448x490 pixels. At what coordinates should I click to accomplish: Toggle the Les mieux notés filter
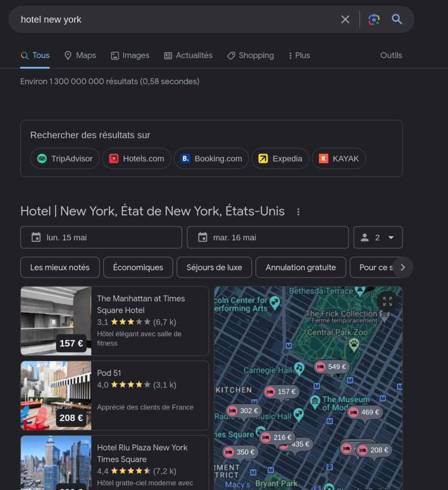tap(60, 267)
